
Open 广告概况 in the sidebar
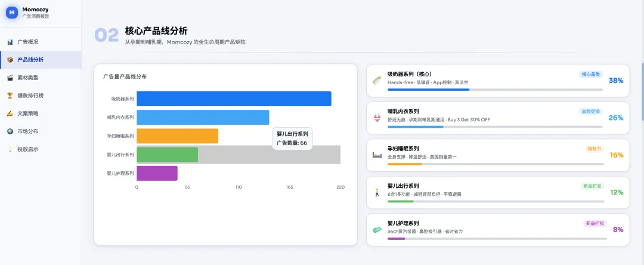pos(41,42)
